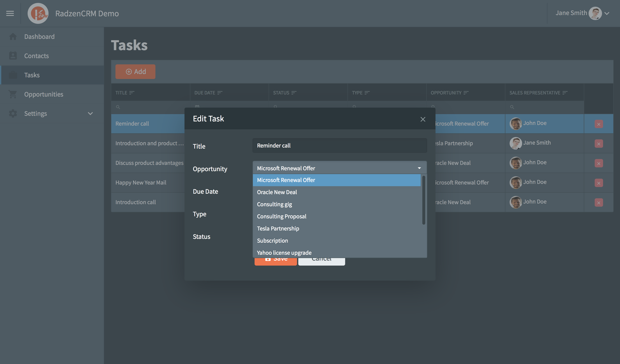Delete the Discuss product advantages row
Viewport: 620px width, 364px height.
coord(599,163)
